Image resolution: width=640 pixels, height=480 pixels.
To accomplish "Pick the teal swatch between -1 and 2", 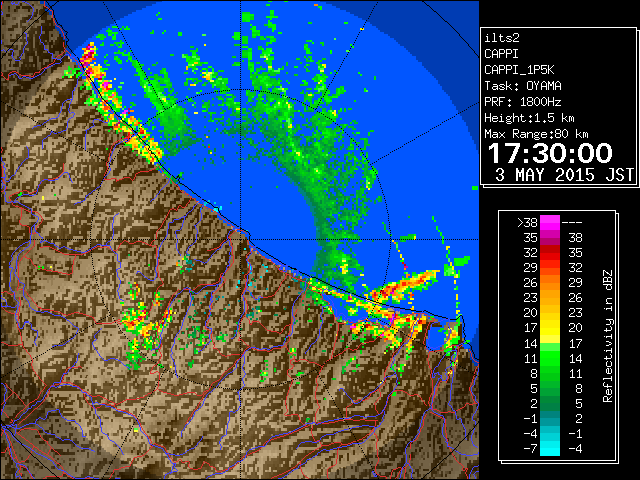I will point(550,419).
